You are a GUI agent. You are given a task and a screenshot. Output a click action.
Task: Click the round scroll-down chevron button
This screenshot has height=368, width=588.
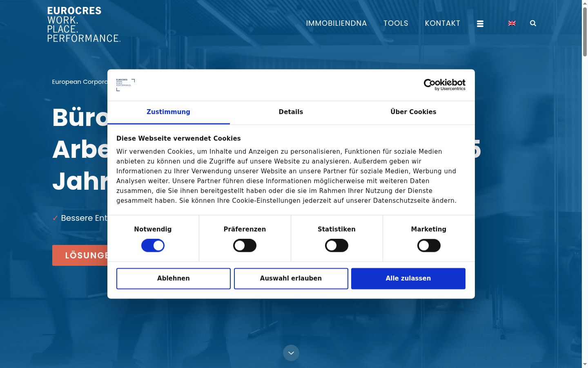click(x=291, y=353)
